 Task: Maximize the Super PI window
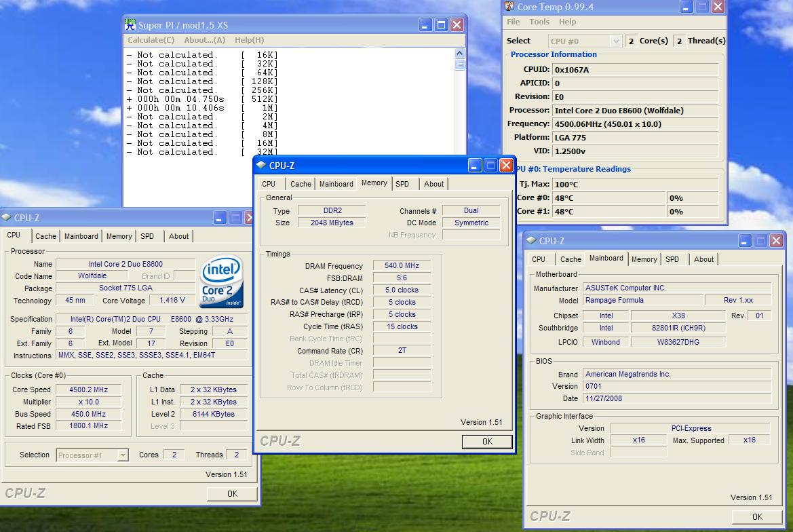(x=441, y=25)
